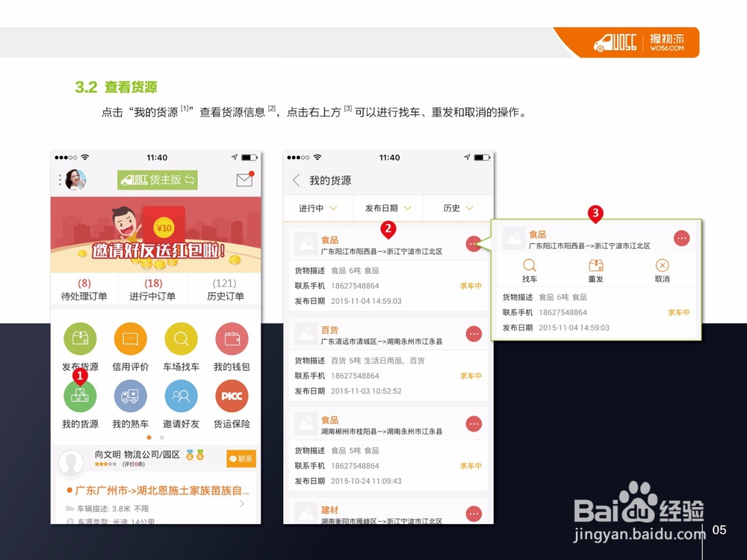Open the 广东广州市->湖北恩施 route link
The image size is (747, 560).
pos(162,490)
